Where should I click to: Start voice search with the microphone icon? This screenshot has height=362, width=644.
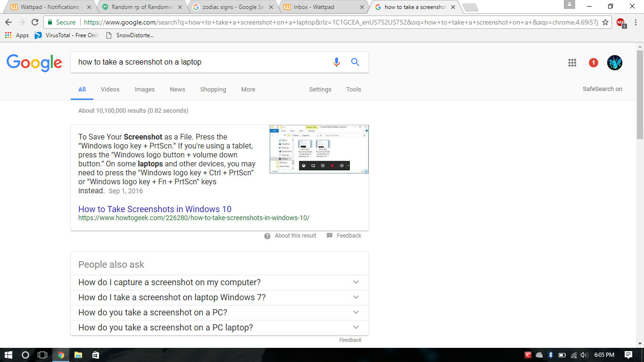tap(336, 62)
